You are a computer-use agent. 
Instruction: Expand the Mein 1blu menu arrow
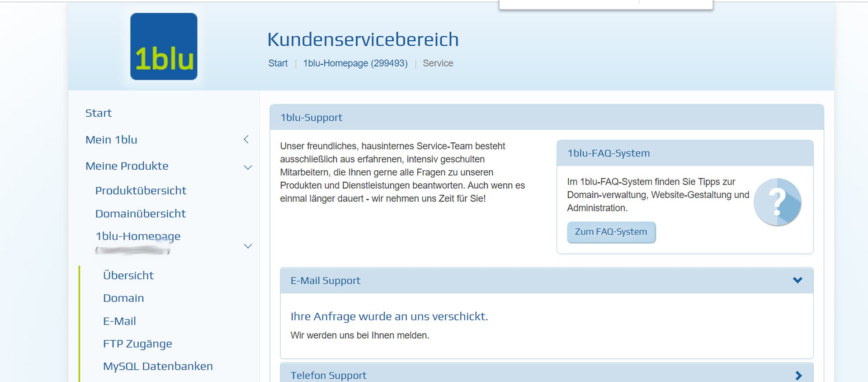[x=246, y=139]
